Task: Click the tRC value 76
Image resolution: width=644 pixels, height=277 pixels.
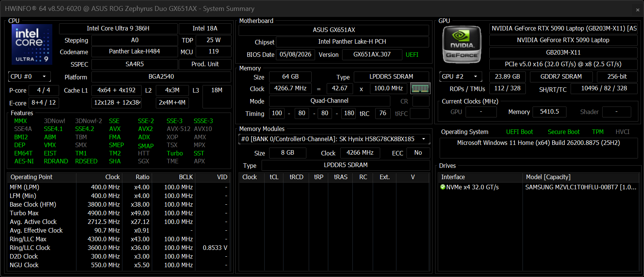Action: coord(383,113)
